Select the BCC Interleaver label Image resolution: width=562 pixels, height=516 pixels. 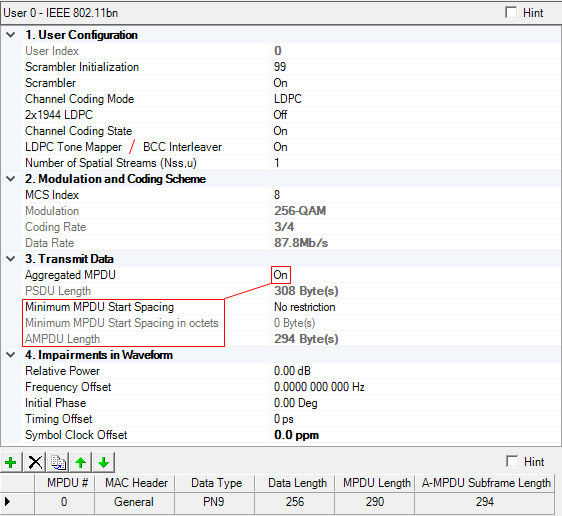point(182,147)
